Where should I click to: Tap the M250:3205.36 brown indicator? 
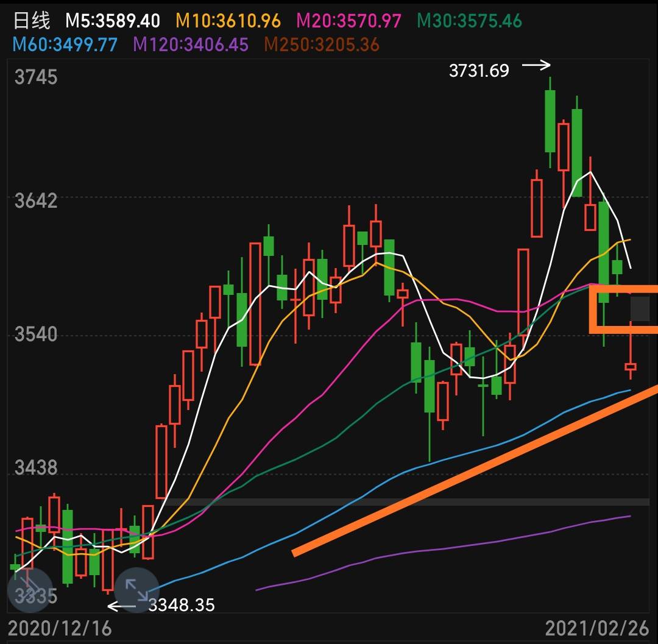tap(322, 44)
